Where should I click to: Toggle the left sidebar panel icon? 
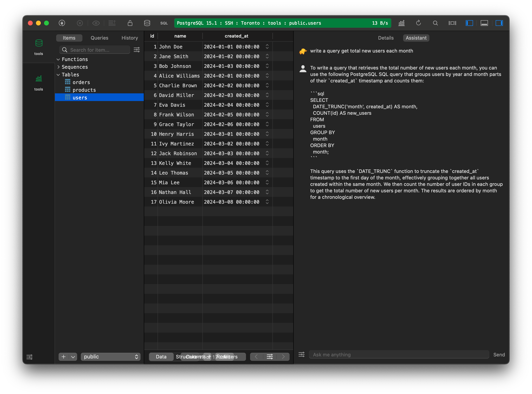click(469, 23)
